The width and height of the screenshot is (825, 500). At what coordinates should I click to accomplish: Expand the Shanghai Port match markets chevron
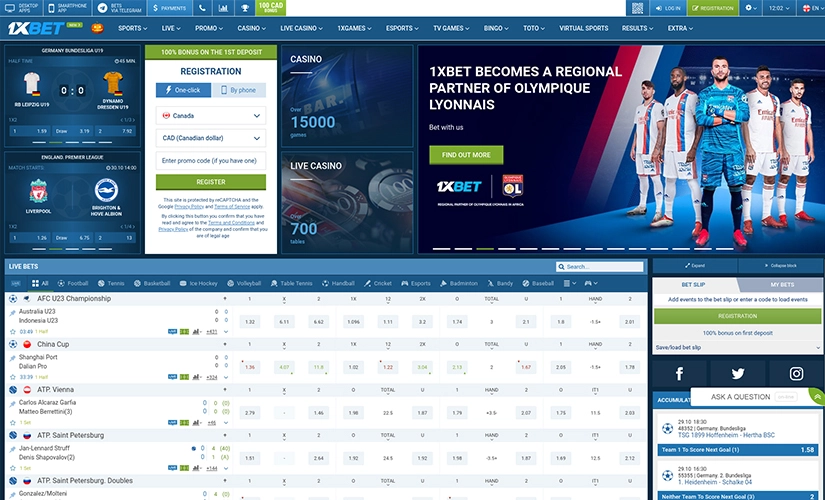[226, 377]
